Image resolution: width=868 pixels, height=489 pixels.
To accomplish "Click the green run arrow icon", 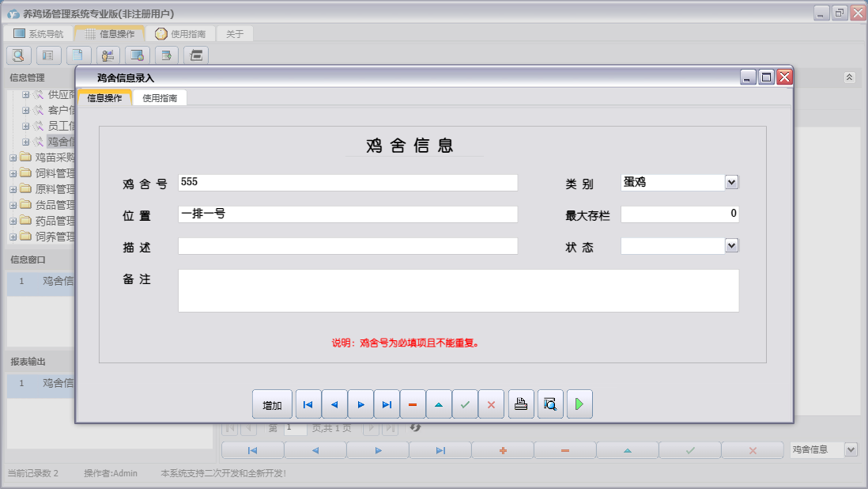I will (579, 404).
